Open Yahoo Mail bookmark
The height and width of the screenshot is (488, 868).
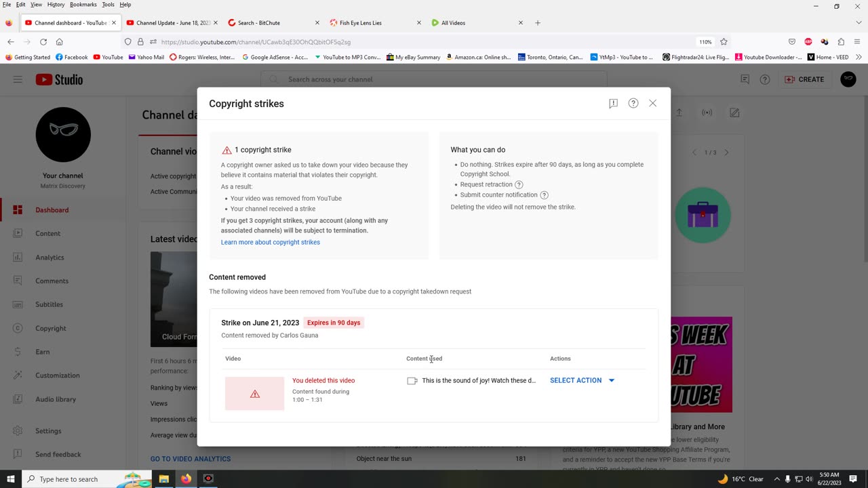coord(146,58)
